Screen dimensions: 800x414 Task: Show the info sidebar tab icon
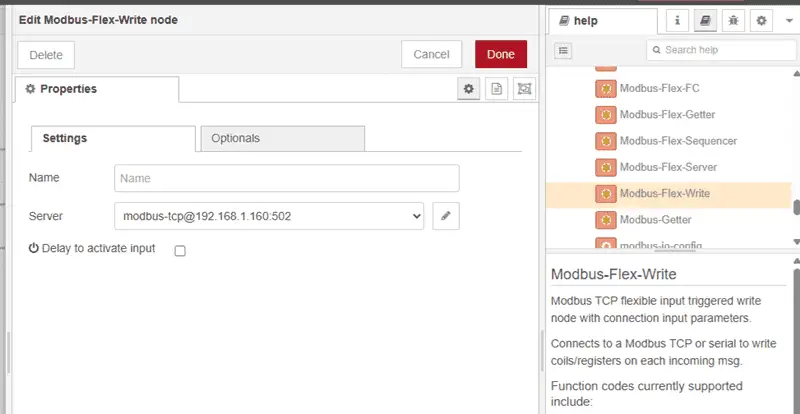click(x=678, y=21)
